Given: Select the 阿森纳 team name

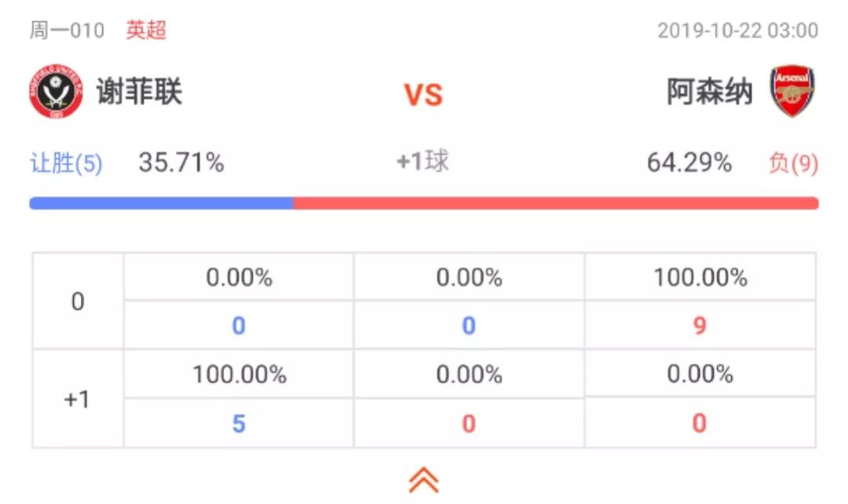Looking at the screenshot, I should [710, 91].
